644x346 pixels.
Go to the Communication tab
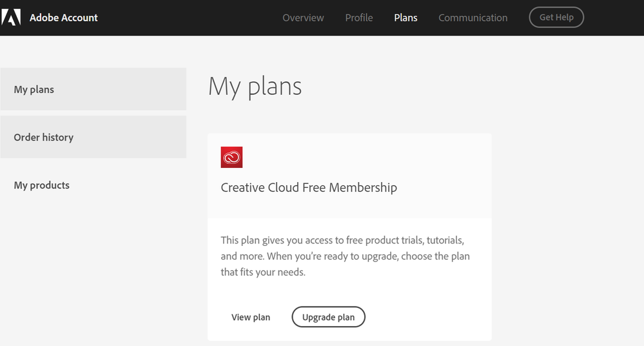(x=473, y=17)
